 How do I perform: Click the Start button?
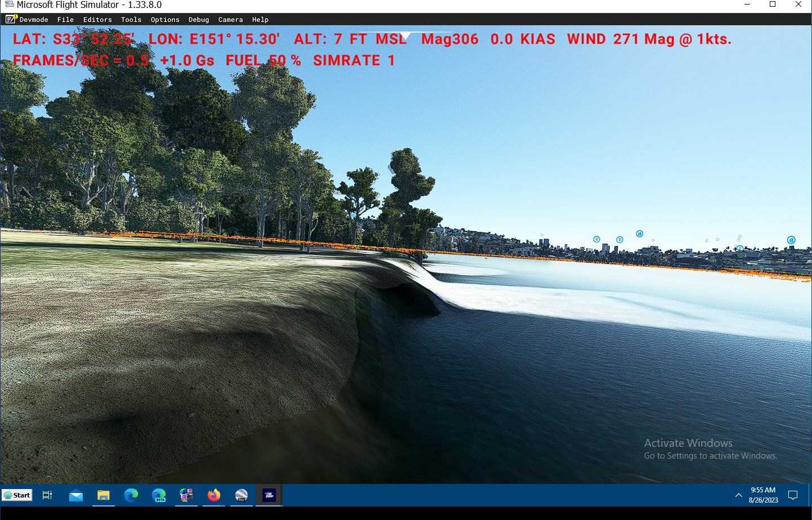pos(17,495)
